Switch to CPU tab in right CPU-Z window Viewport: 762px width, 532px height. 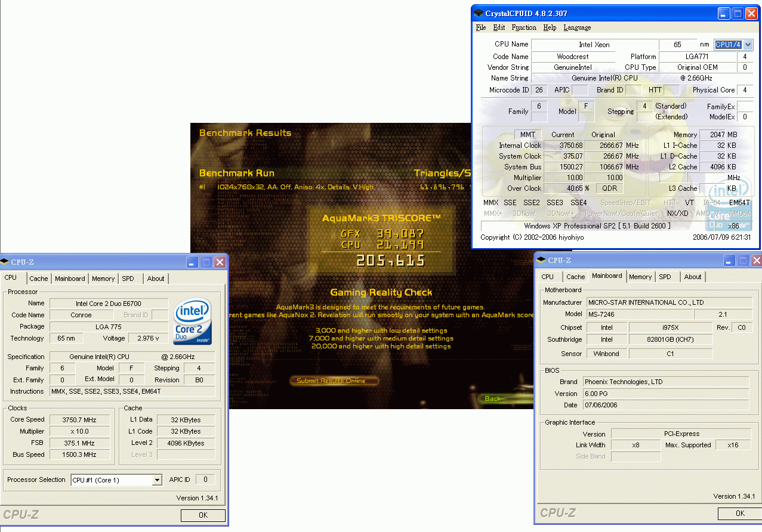click(548, 277)
